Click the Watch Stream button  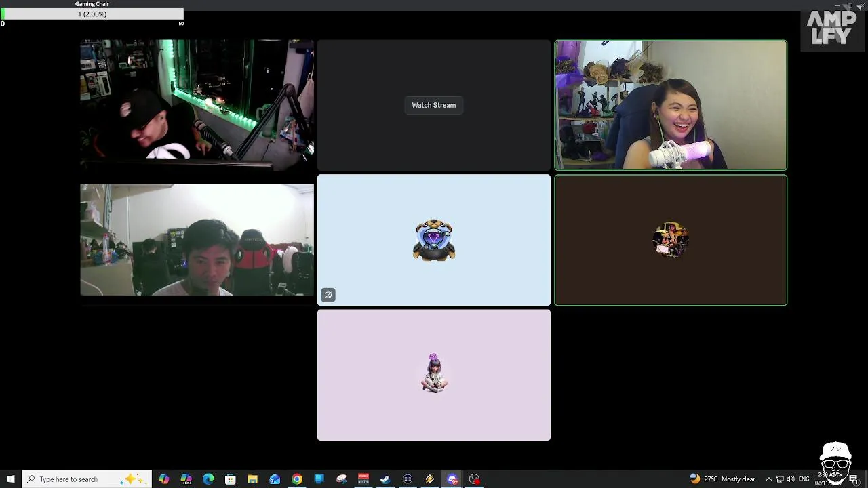(x=434, y=105)
